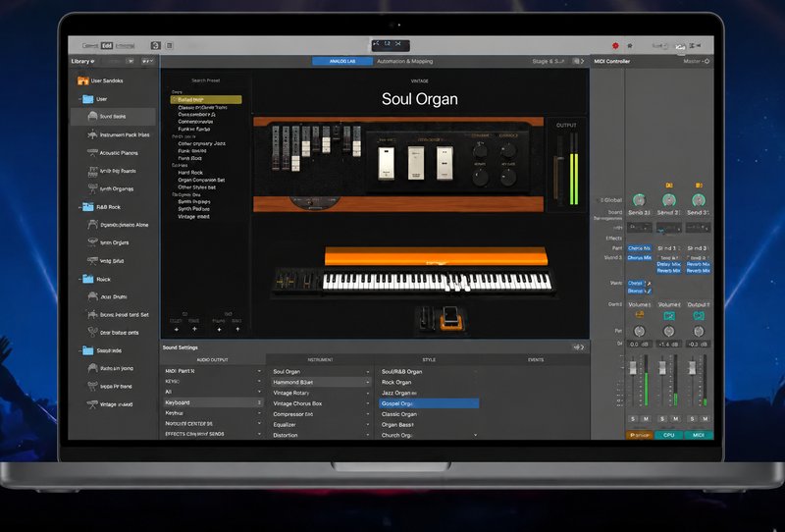785x532 pixels.
Task: Click the MIDI button at mixer bottom
Action: pyautogui.click(x=699, y=435)
